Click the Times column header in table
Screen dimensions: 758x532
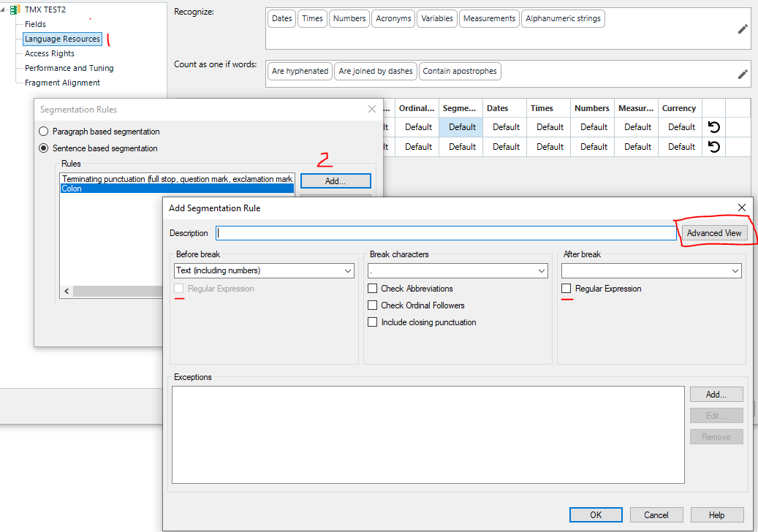(x=548, y=108)
